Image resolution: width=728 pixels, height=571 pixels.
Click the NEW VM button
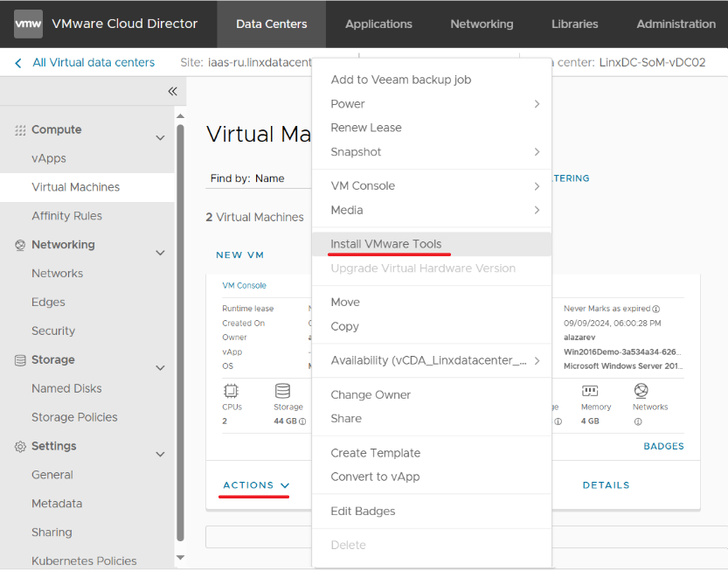pyautogui.click(x=240, y=255)
